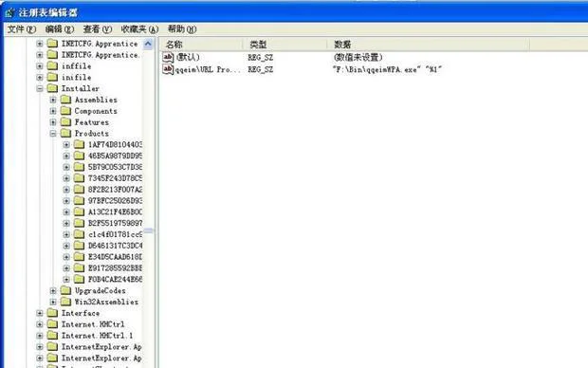Viewport: 588px width, 368px height.
Task: Click the inffile folder icon
Action: point(52,66)
